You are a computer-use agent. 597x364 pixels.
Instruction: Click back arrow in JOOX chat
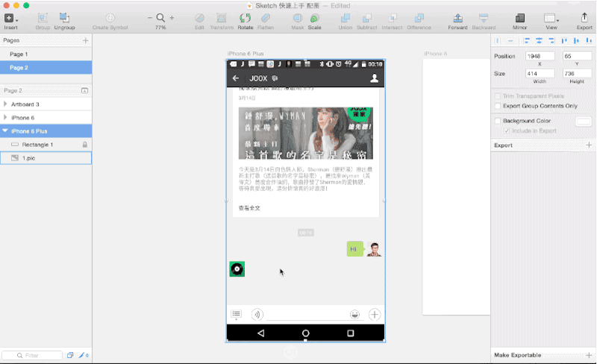[x=236, y=78]
